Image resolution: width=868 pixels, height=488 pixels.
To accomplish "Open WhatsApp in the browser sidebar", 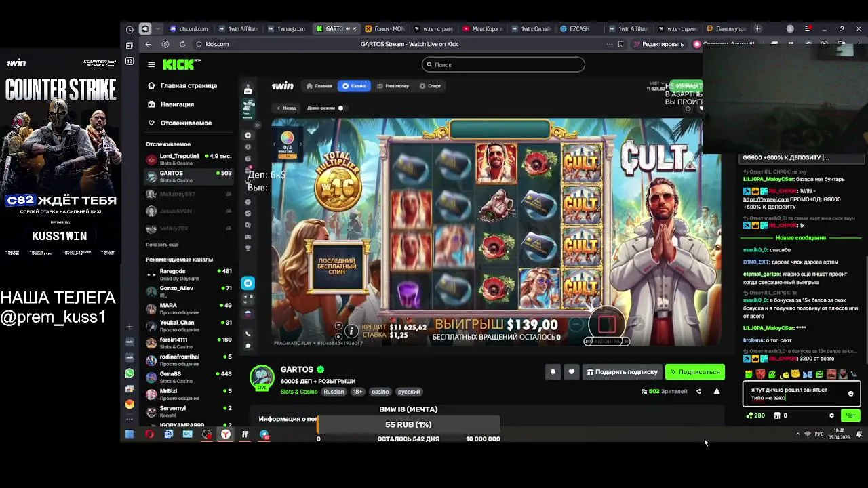I will click(x=130, y=373).
